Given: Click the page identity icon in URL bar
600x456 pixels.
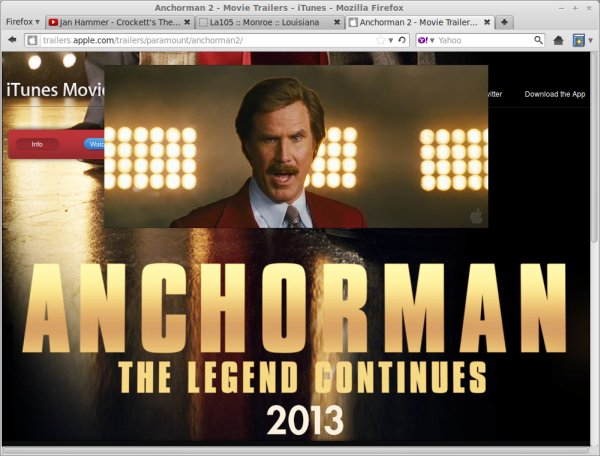Looking at the screenshot, I should [x=33, y=40].
